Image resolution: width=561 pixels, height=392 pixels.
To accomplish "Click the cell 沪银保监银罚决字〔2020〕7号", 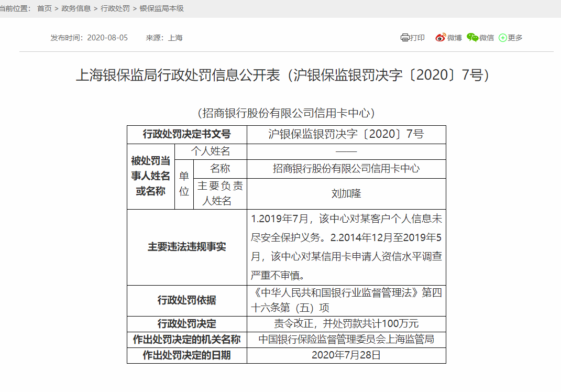I will (346, 134).
